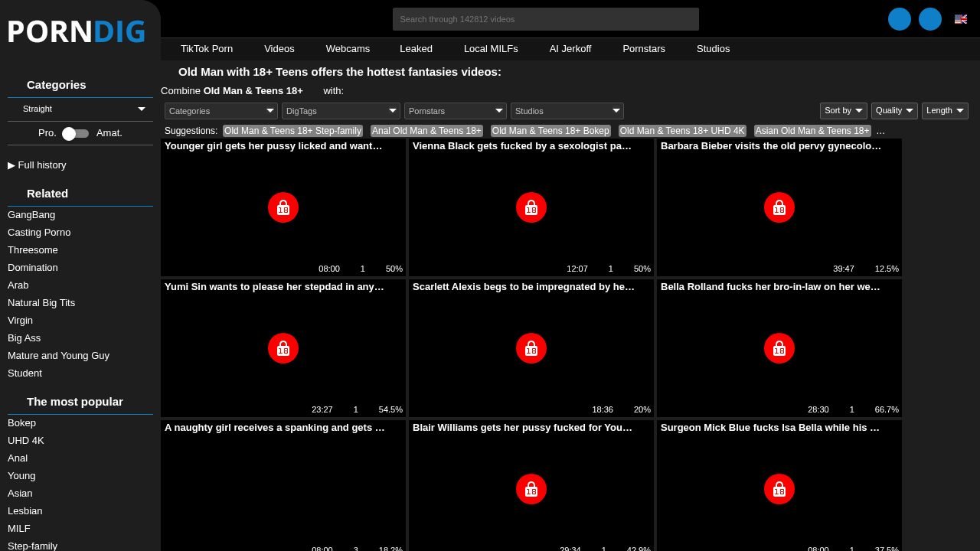Screen dimensions: 980x551
Task: Open the Vienna Black video title
Action: (x=522, y=146)
